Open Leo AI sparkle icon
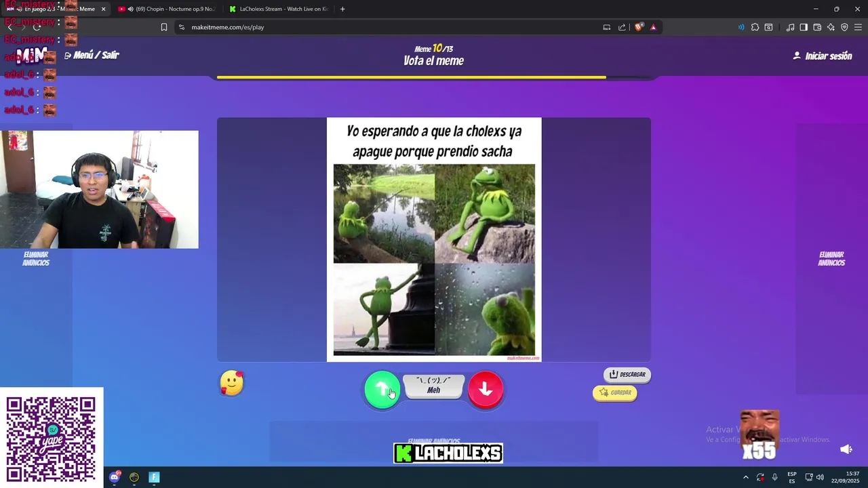 [831, 27]
